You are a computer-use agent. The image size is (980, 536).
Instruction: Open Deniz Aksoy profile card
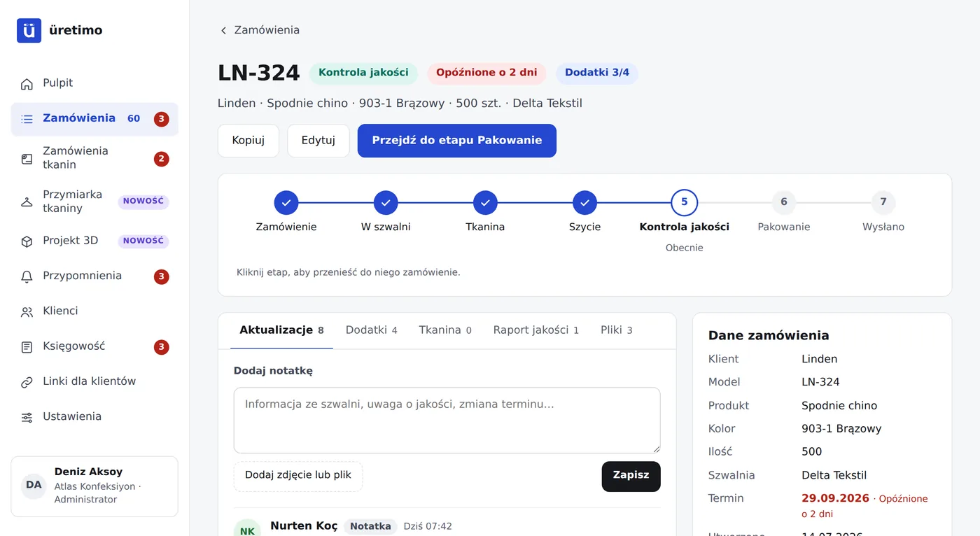click(94, 486)
